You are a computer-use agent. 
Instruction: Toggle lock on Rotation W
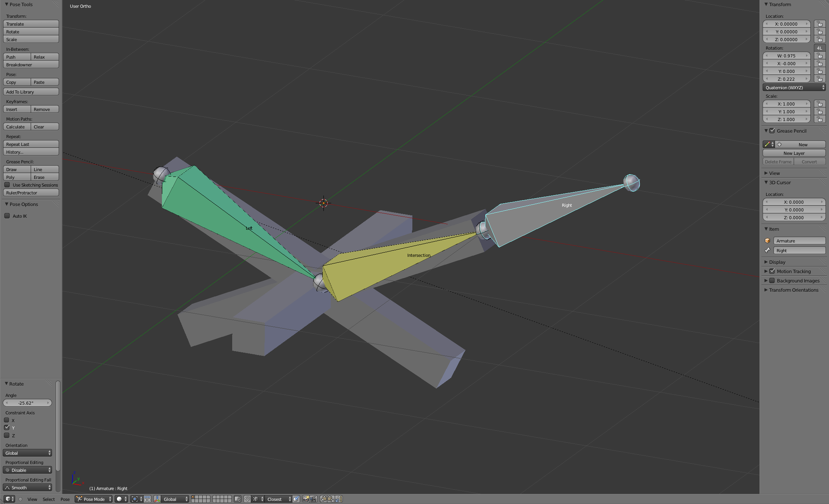(x=820, y=56)
